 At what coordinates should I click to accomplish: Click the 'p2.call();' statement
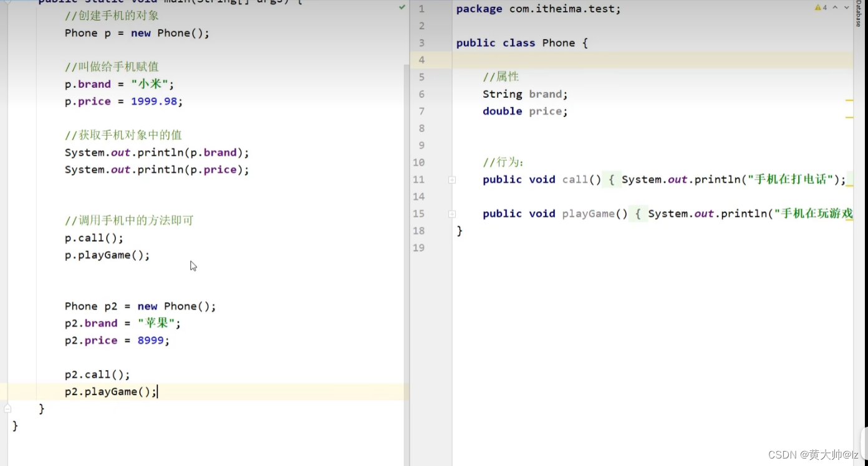97,374
